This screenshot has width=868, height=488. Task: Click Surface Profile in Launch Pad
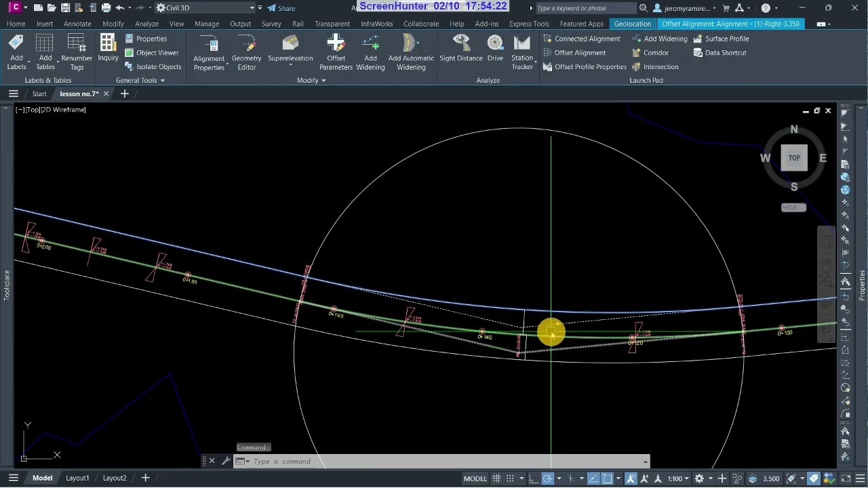[x=721, y=39]
